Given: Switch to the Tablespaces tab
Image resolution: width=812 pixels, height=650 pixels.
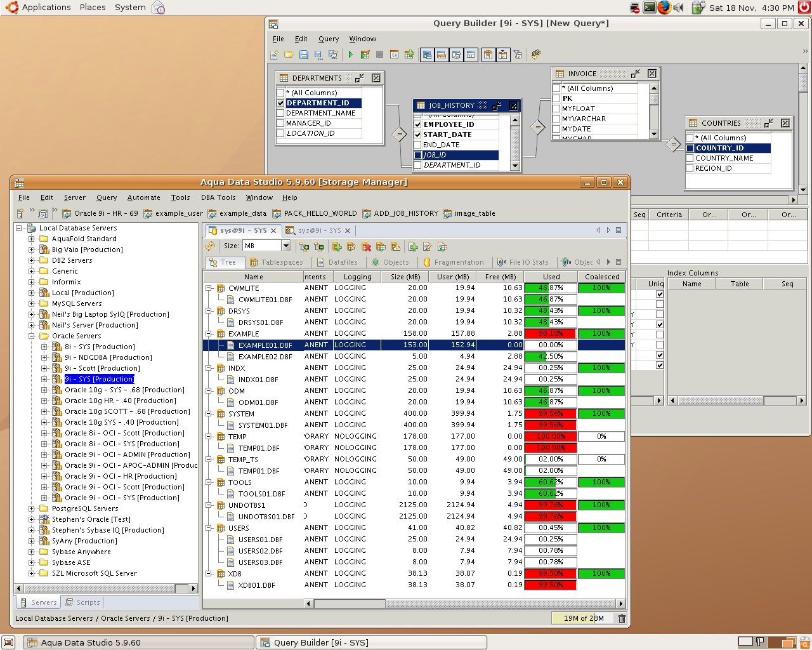Looking at the screenshot, I should [276, 262].
